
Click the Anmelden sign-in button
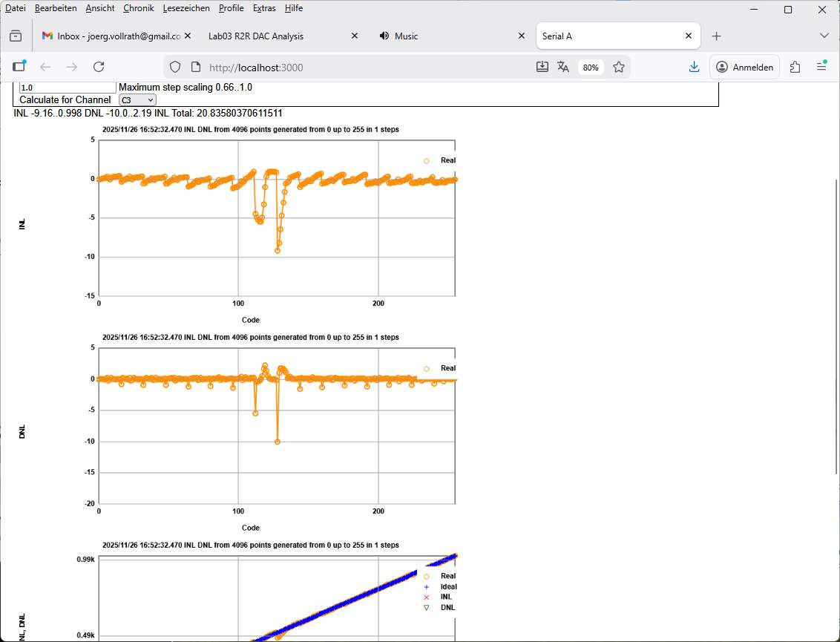click(744, 67)
